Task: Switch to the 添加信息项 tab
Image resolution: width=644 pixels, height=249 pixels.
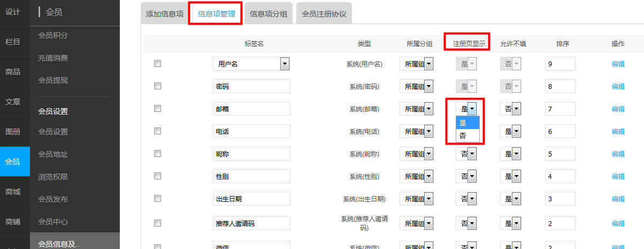Action: [164, 14]
